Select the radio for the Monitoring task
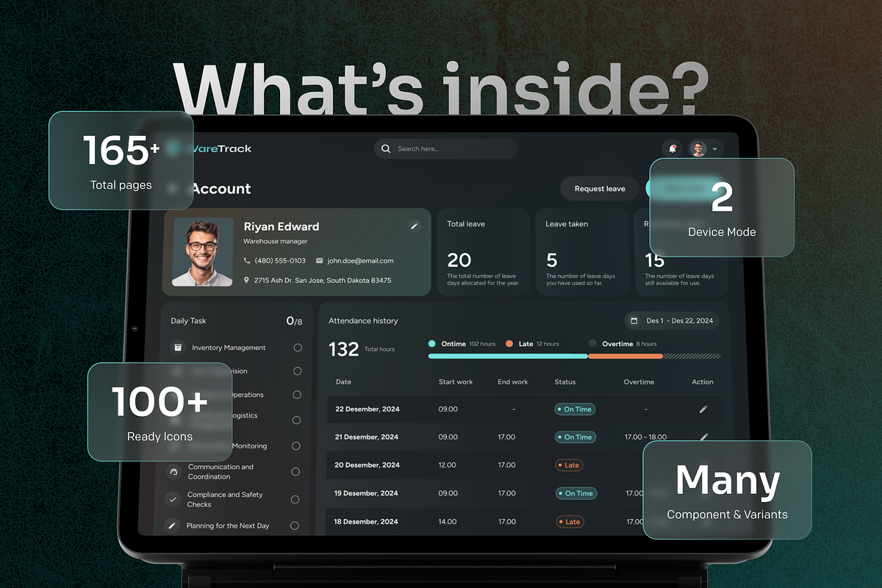This screenshot has width=882, height=588. [x=295, y=446]
